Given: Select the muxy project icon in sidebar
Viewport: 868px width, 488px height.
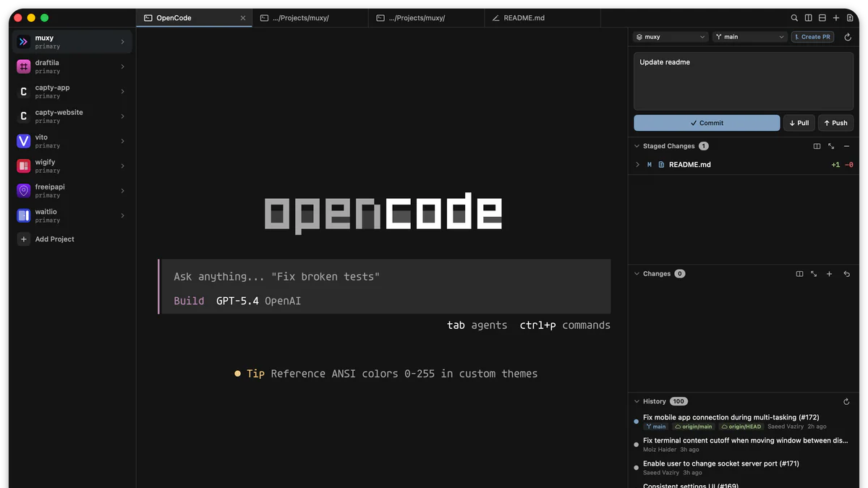Looking at the screenshot, I should [24, 41].
